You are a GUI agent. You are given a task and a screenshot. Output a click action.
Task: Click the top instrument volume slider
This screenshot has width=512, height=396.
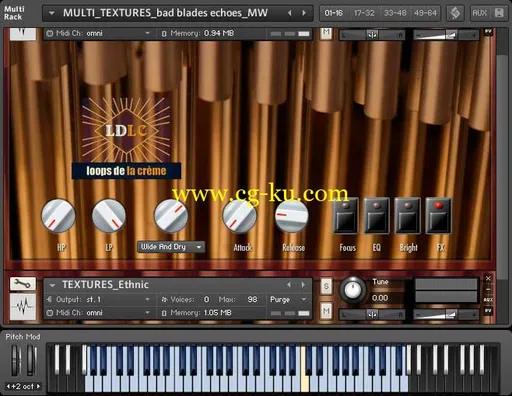pos(446,35)
